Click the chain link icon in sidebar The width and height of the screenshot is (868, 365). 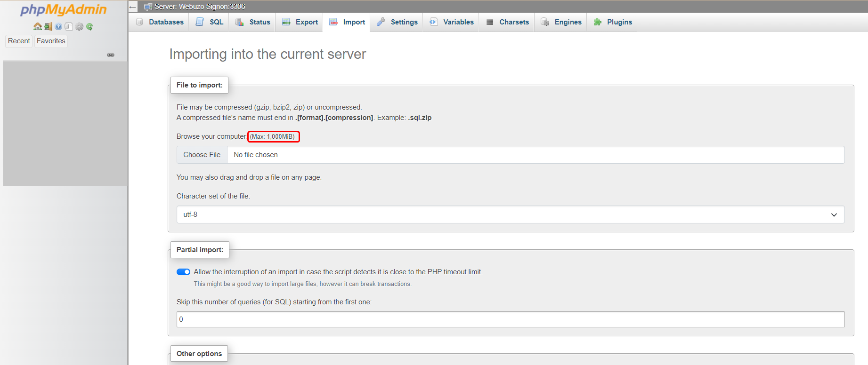click(x=111, y=55)
